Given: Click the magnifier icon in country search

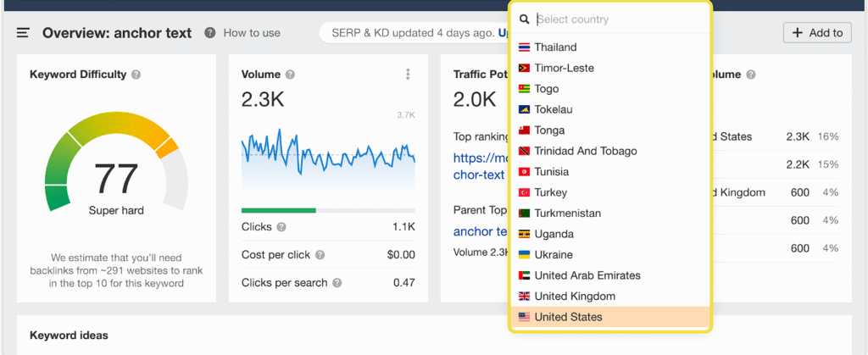Looking at the screenshot, I should [x=525, y=19].
